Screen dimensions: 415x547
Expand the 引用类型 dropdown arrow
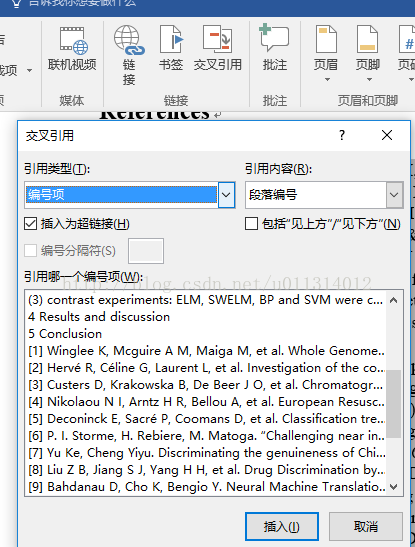pyautogui.click(x=226, y=195)
